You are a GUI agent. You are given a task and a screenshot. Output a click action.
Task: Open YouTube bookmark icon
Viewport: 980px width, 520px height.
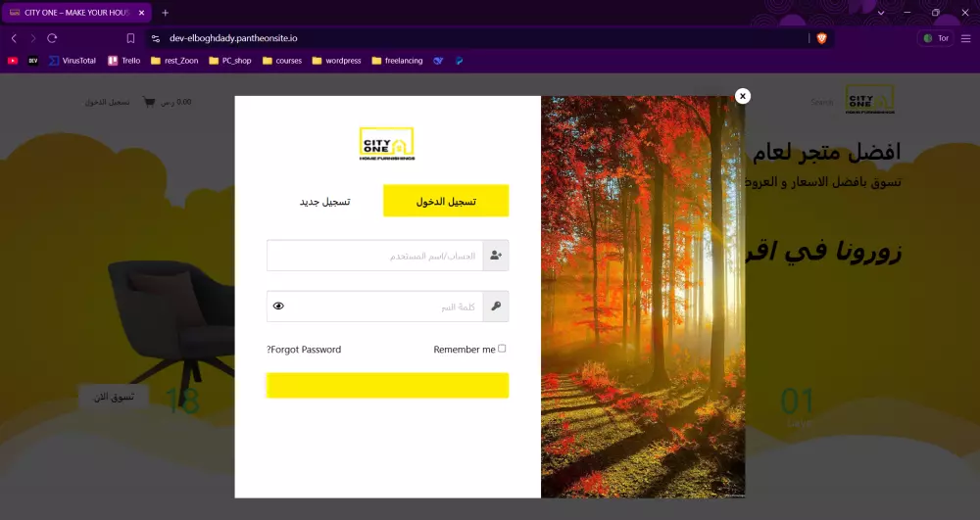pos(13,61)
